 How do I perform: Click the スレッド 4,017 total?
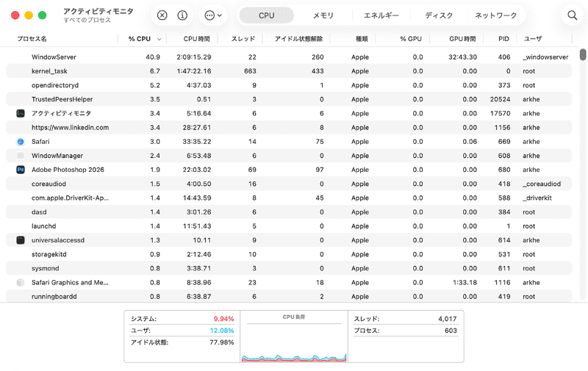[x=406, y=319]
